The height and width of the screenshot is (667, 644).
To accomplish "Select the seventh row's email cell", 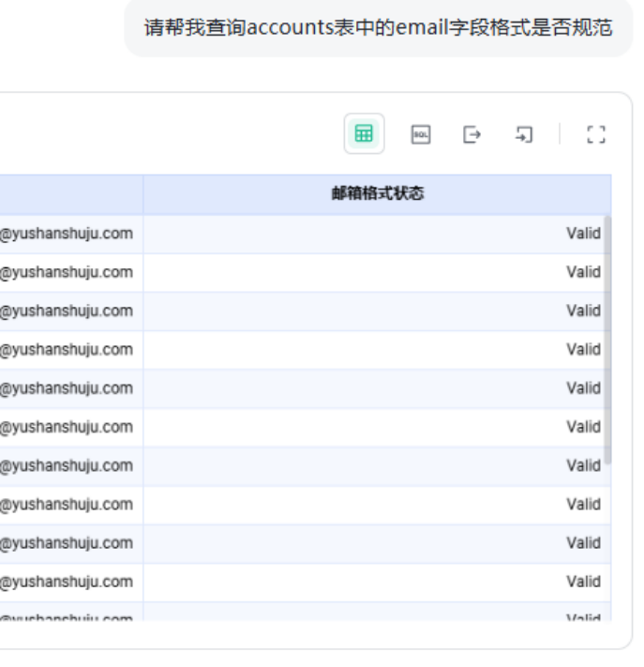I will [67, 465].
